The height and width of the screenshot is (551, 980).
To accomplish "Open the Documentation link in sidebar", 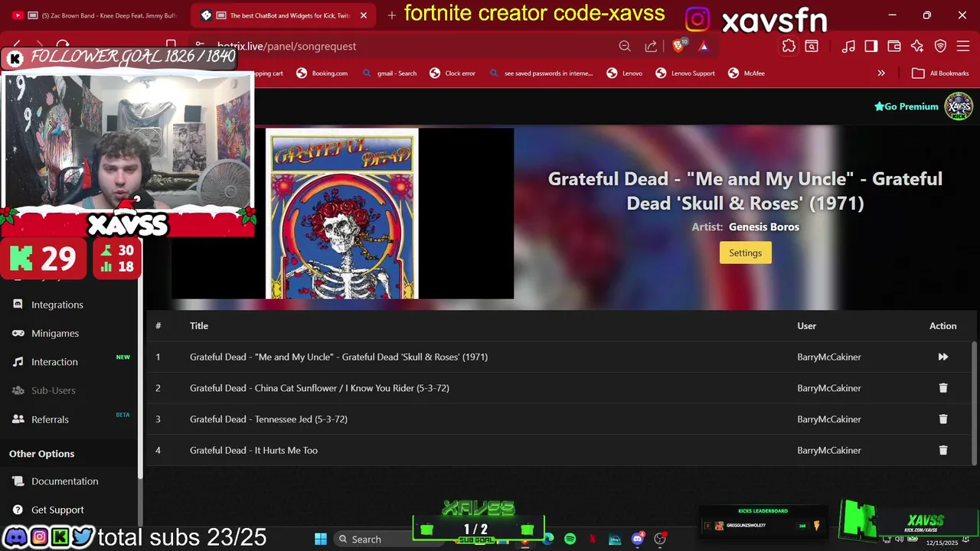I will pyautogui.click(x=64, y=481).
